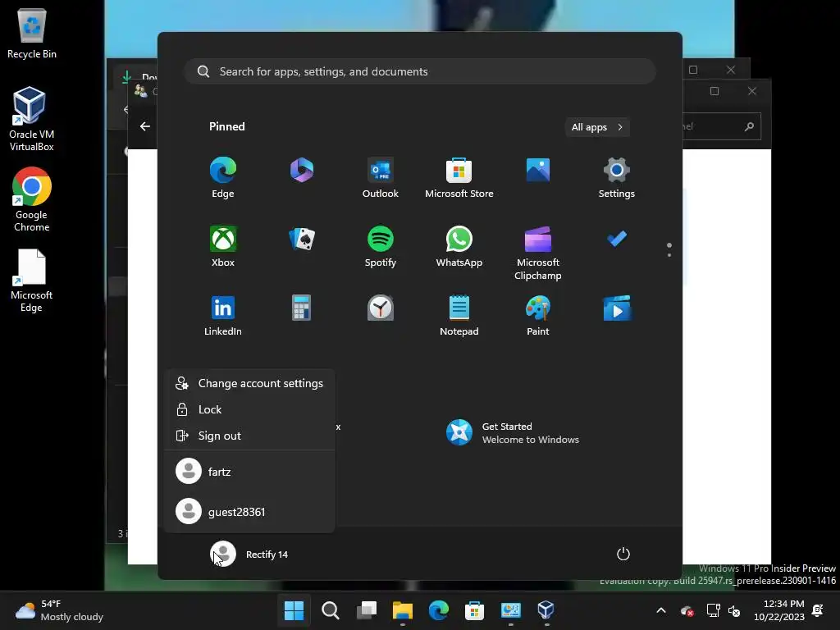Launch Xbox app from Start

pos(223,246)
